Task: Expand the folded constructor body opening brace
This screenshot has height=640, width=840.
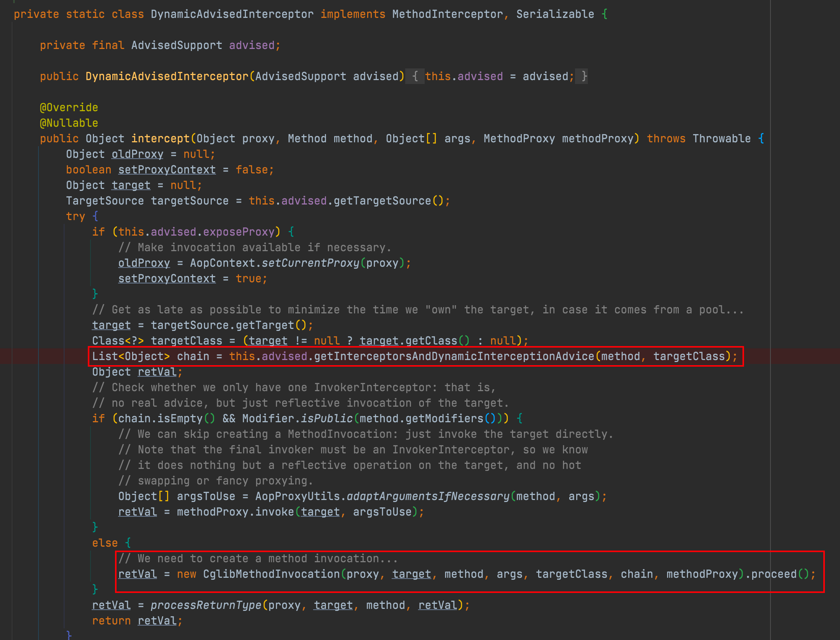Action: 415,76
